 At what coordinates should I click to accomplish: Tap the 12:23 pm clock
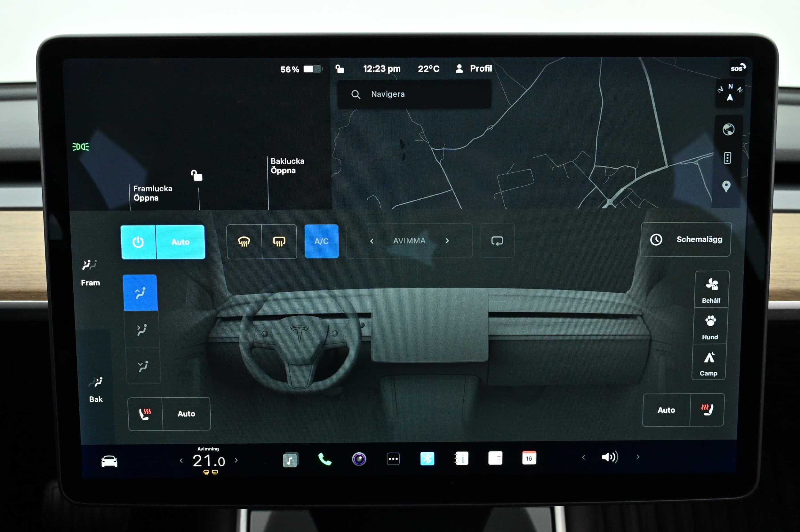click(x=382, y=69)
